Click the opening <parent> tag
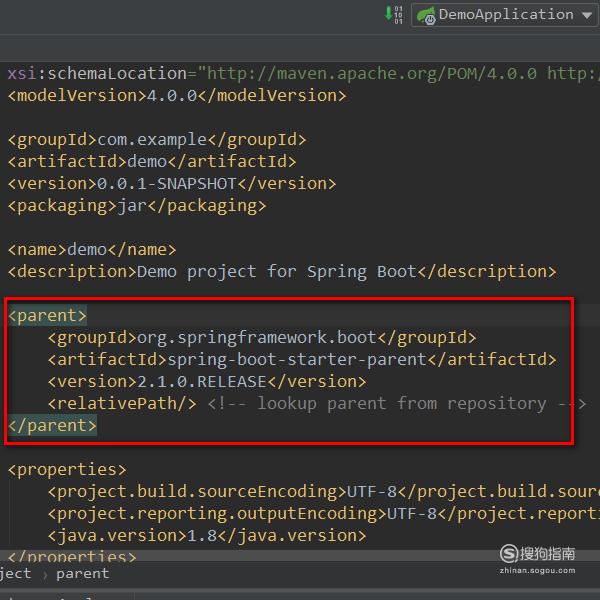 click(47, 316)
